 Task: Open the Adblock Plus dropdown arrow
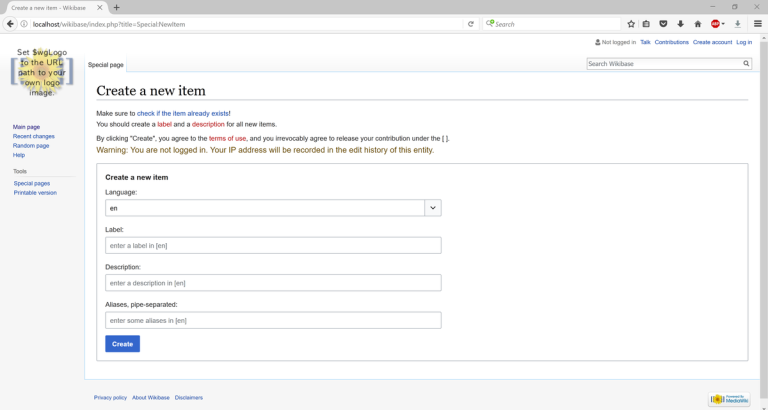pos(726,24)
